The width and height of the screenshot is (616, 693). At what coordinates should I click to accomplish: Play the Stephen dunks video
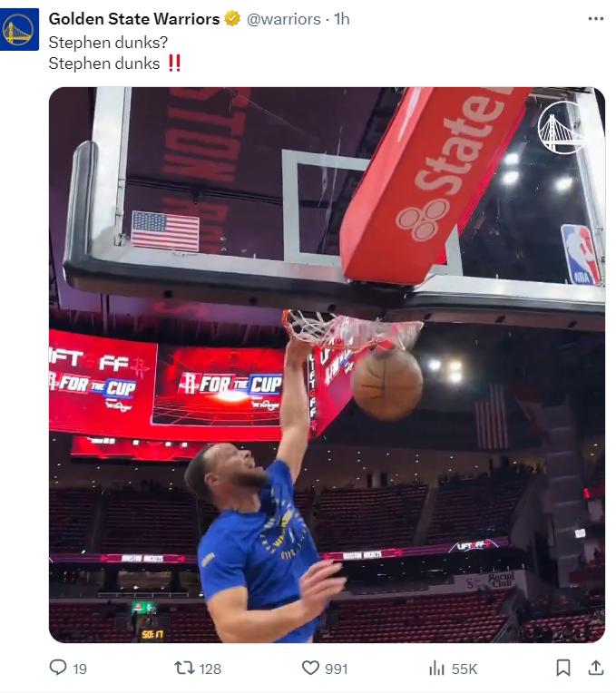tap(327, 365)
